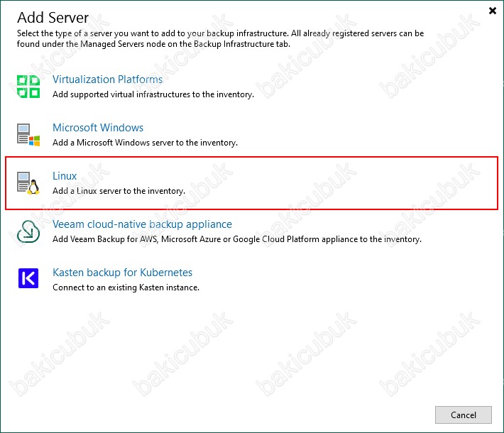The width and height of the screenshot is (504, 433).
Task: Open the Virtualization Platforms link
Action: coord(107,79)
